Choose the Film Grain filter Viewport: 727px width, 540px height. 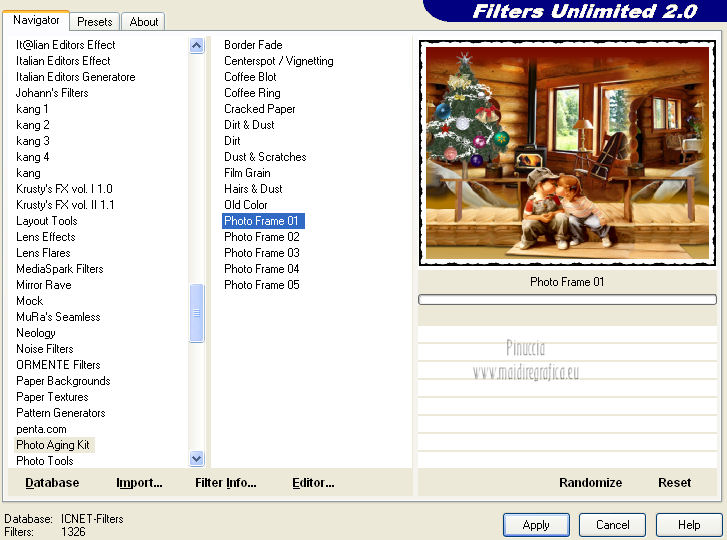pyautogui.click(x=247, y=173)
